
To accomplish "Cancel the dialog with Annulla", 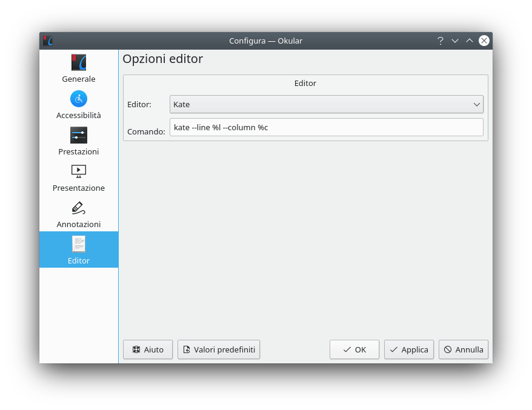I will [464, 349].
